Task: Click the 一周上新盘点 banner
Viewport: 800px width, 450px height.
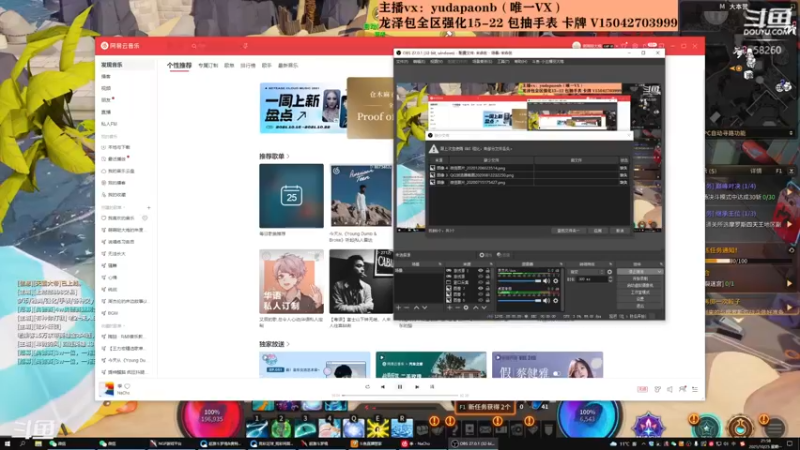Action: click(x=303, y=108)
